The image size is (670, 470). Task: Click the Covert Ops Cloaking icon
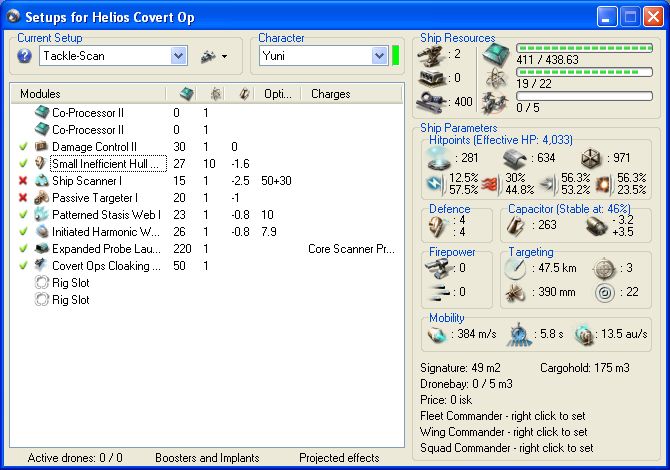(x=41, y=265)
